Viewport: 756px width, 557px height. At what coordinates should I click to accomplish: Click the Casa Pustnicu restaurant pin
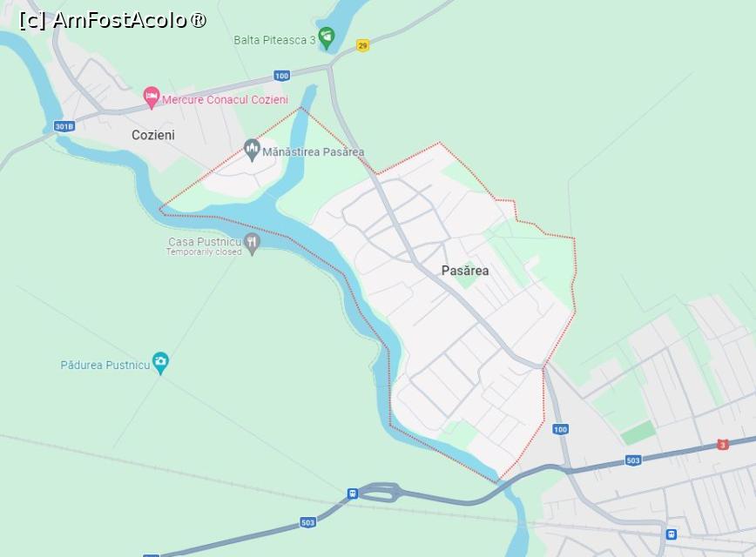251,244
